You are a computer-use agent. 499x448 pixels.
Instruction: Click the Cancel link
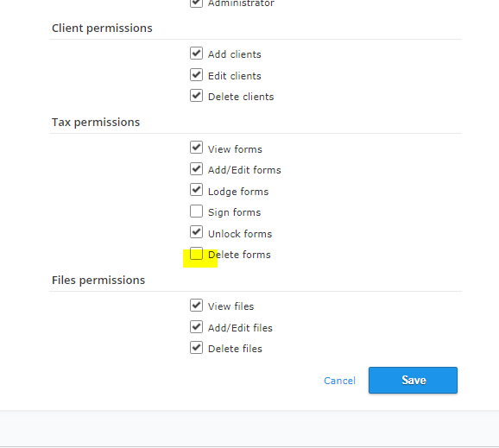point(339,381)
